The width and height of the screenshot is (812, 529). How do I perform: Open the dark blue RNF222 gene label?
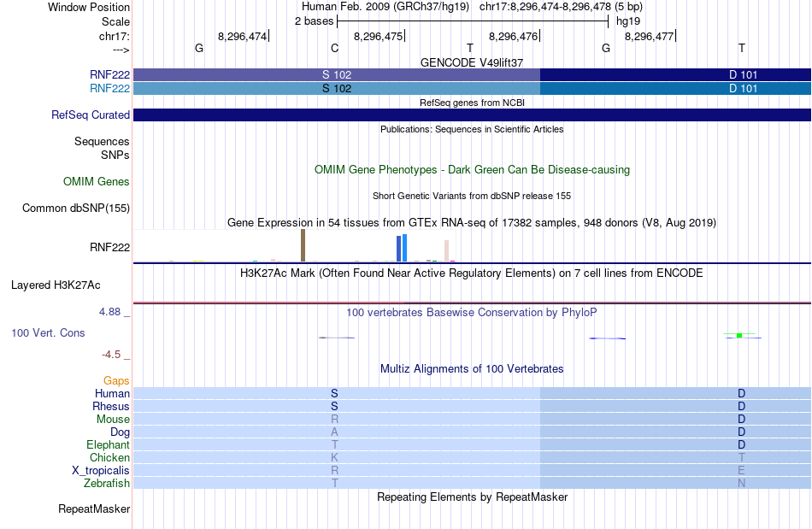point(109,74)
